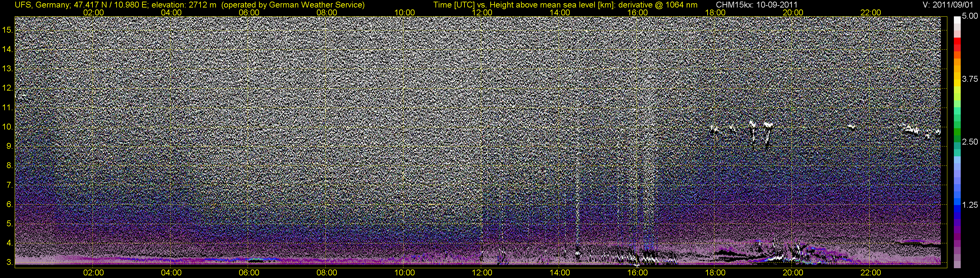980x278 pixels.
Task: Click the '6.' height axis label
Action: pyautogui.click(x=10, y=204)
